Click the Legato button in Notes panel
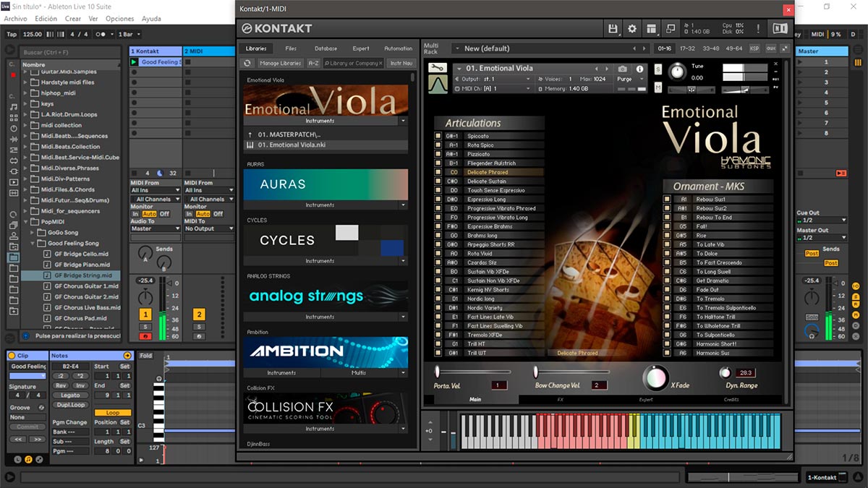868x488 pixels. [71, 395]
